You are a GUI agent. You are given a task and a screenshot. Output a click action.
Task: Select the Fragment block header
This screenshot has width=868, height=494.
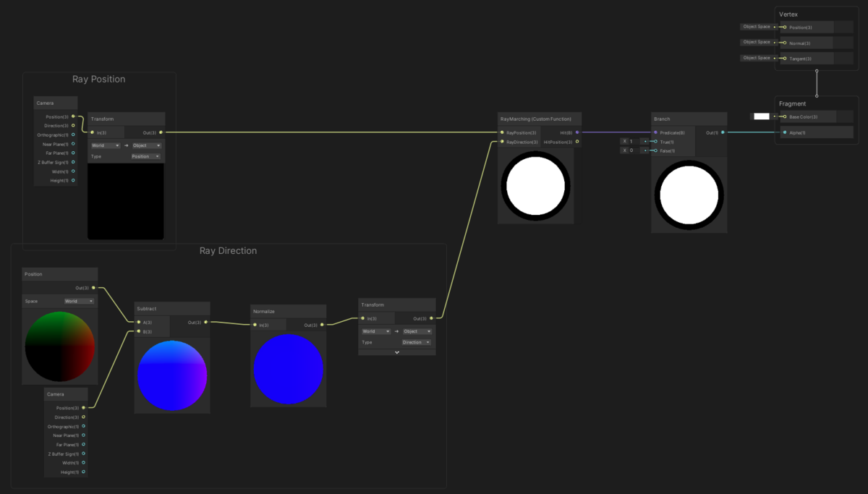click(791, 104)
